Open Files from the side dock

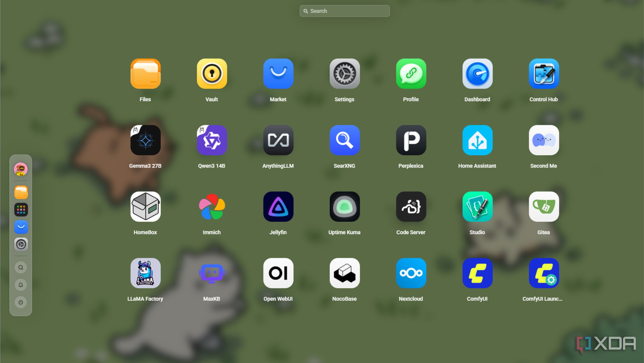[x=21, y=192]
